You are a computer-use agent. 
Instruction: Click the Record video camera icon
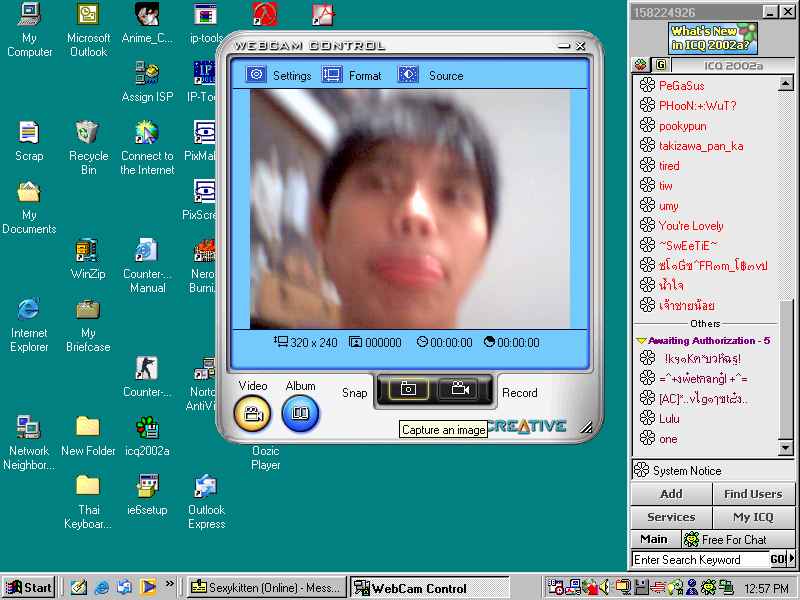click(x=461, y=390)
